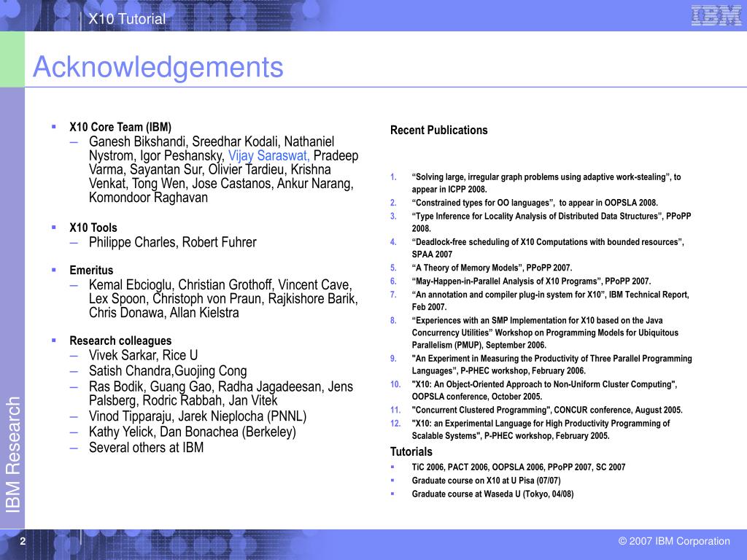This screenshot has height=560, width=747.
Task: Click the 'X10 Tools' heading
Action: click(x=93, y=227)
